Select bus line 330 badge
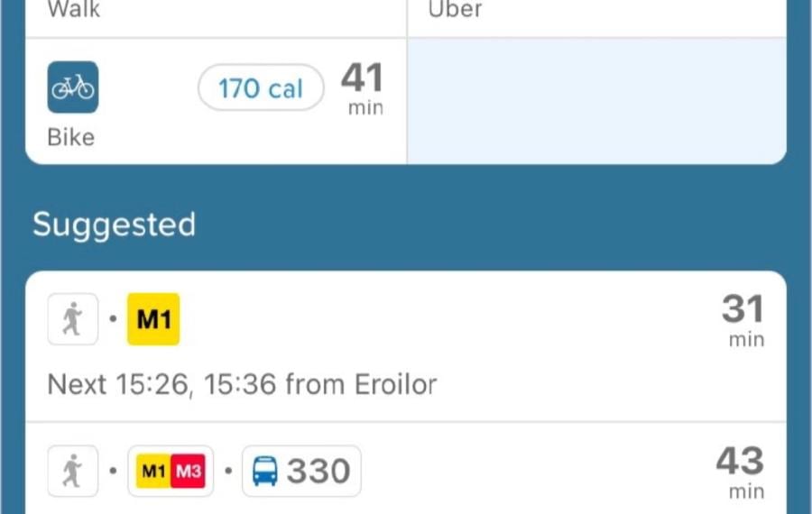 pyautogui.click(x=301, y=471)
